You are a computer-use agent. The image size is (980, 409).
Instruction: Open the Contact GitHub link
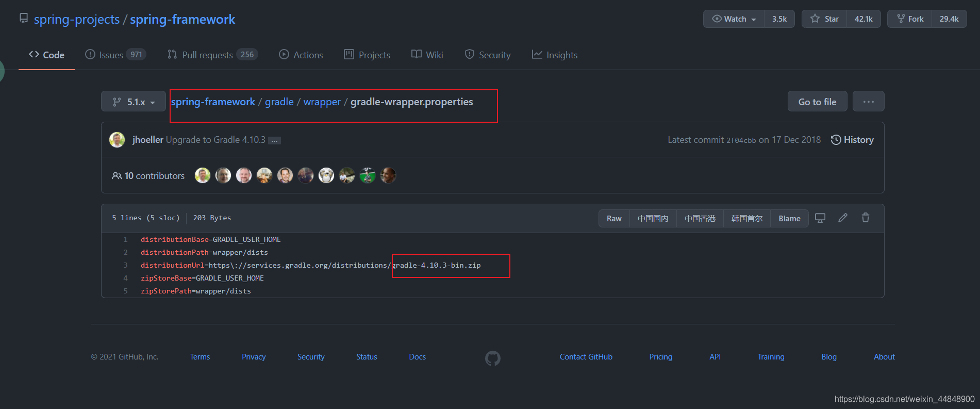tap(586, 357)
